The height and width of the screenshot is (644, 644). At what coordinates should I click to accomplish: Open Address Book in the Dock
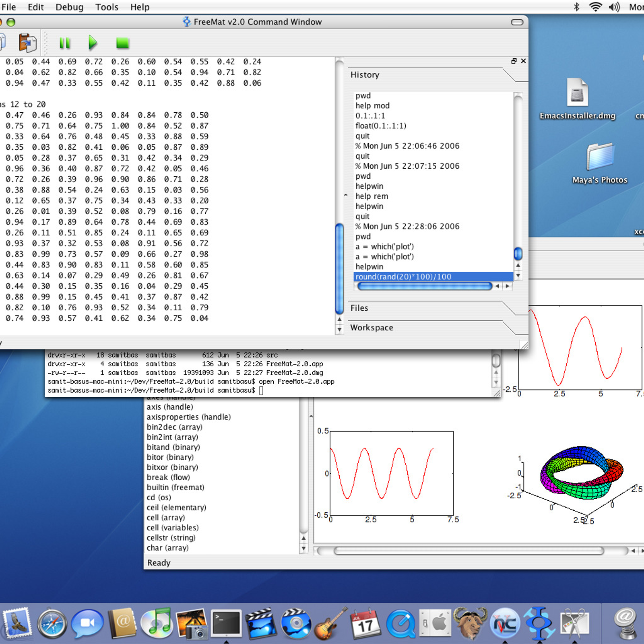click(122, 623)
